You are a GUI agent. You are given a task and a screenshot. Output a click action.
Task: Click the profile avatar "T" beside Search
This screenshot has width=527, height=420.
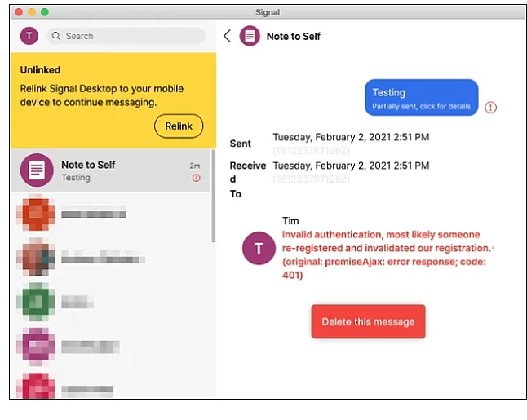[x=29, y=36]
